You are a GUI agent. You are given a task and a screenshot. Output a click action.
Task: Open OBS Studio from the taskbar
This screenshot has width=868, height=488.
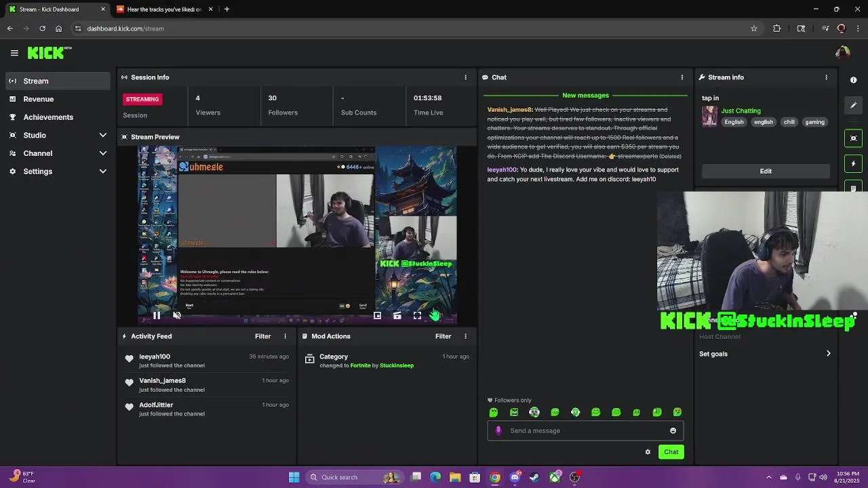(574, 477)
